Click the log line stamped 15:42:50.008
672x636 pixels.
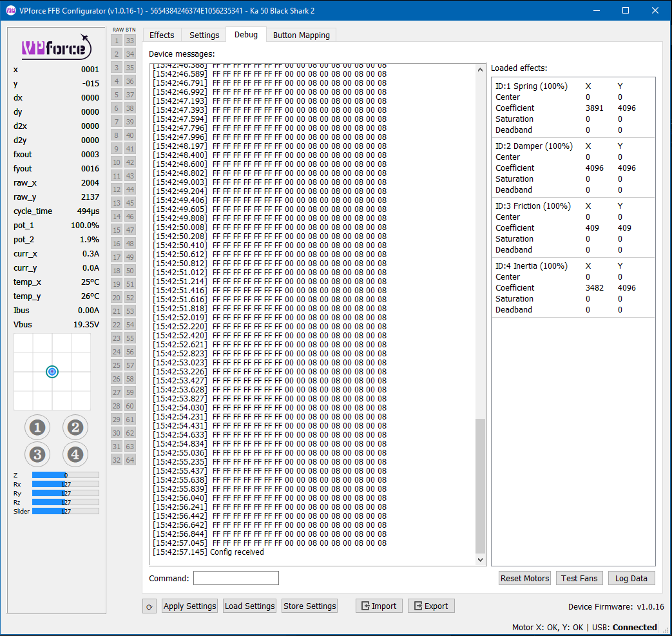[269, 227]
